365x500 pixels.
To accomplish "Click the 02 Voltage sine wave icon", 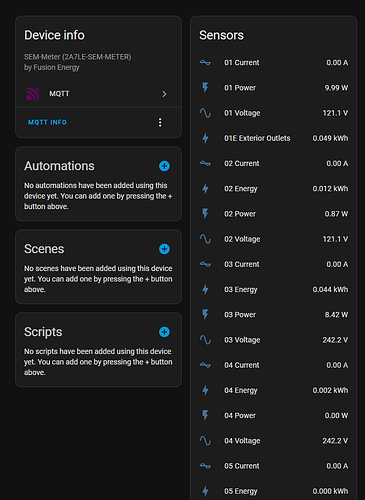I will click(205, 239).
